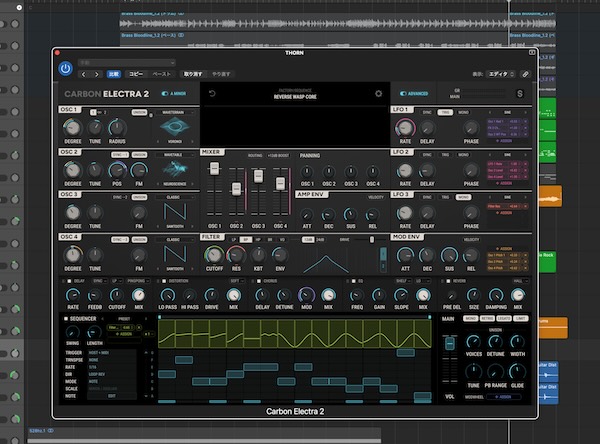Click the S logo icon near the meters

tap(520, 94)
